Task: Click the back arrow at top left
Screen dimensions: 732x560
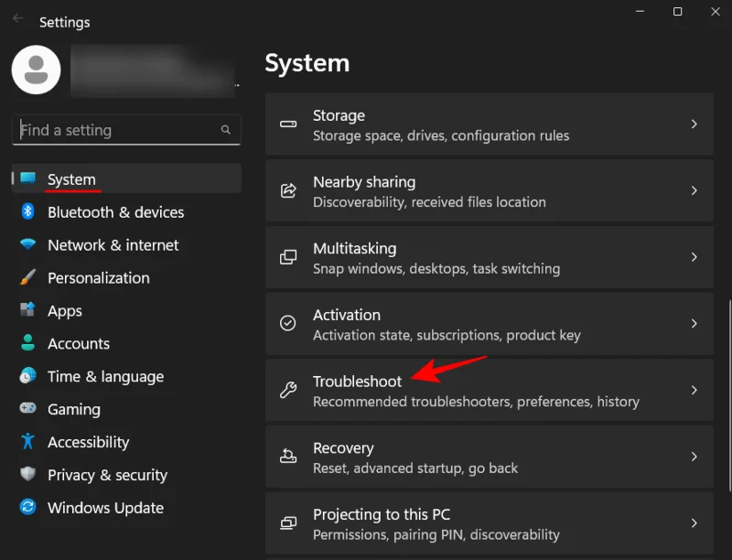Action: pyautogui.click(x=18, y=17)
